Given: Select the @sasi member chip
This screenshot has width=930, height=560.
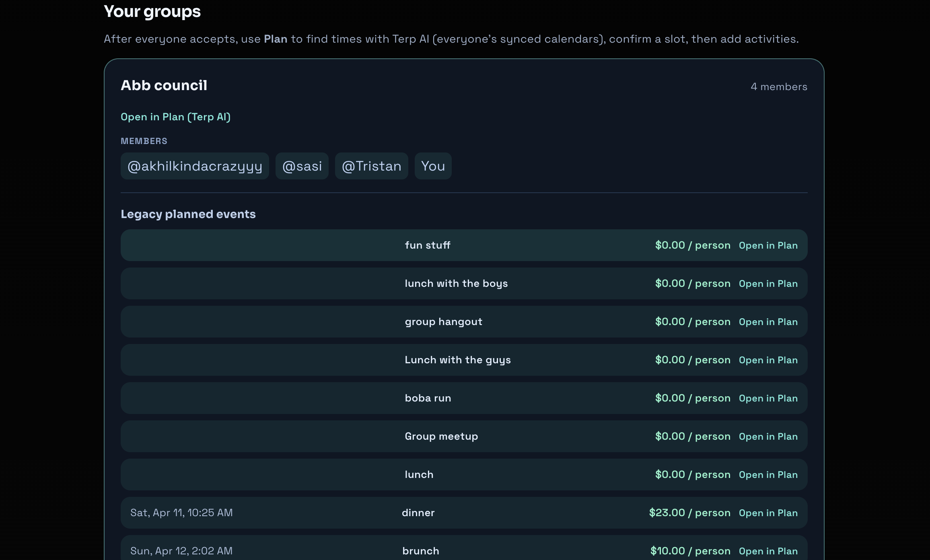Looking at the screenshot, I should (x=302, y=166).
